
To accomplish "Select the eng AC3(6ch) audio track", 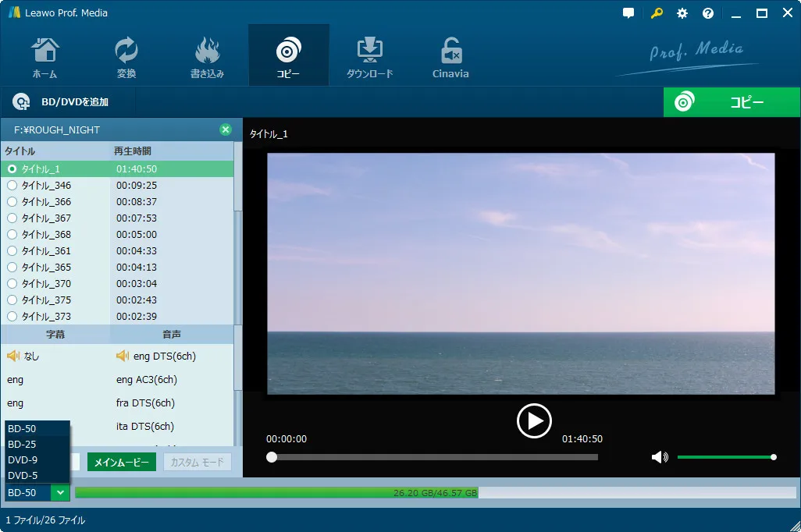I will (x=147, y=379).
